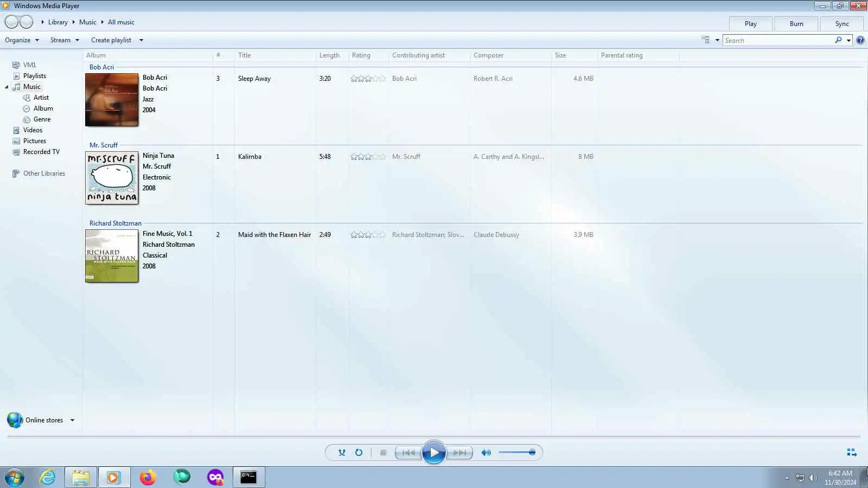Viewport: 868px width, 488px height.
Task: Rate Kalimba using stars
Action: pyautogui.click(x=368, y=157)
